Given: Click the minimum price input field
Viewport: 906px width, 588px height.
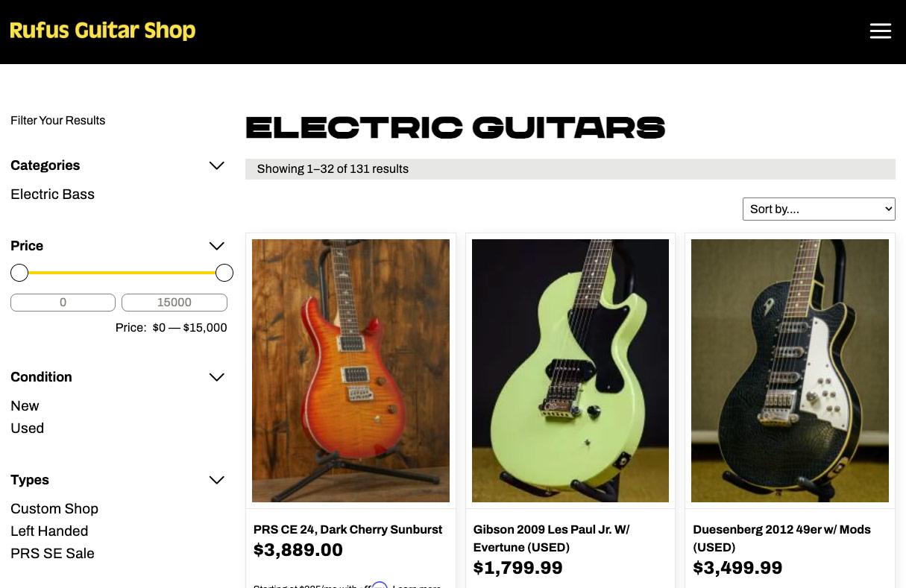Looking at the screenshot, I should 63,303.
